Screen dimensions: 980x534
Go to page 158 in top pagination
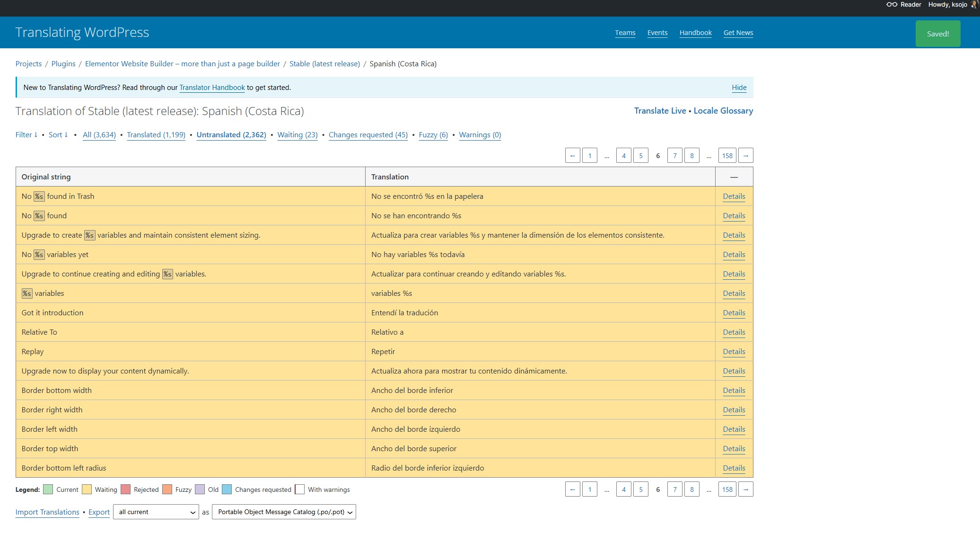click(727, 156)
